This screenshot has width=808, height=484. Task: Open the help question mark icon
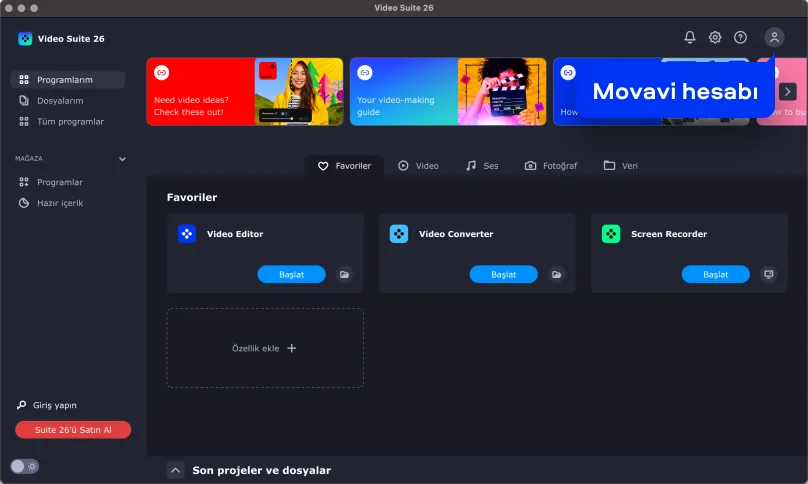click(x=740, y=37)
